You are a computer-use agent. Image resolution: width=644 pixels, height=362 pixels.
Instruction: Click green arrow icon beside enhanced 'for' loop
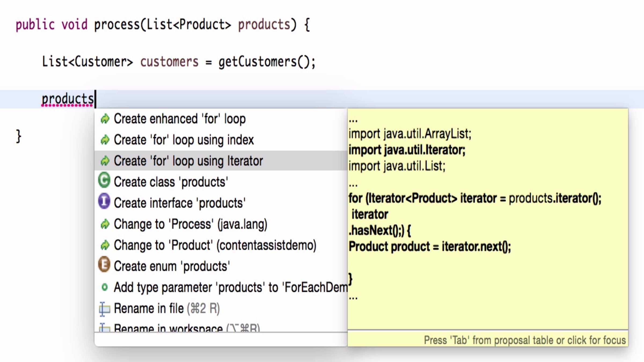(x=105, y=119)
